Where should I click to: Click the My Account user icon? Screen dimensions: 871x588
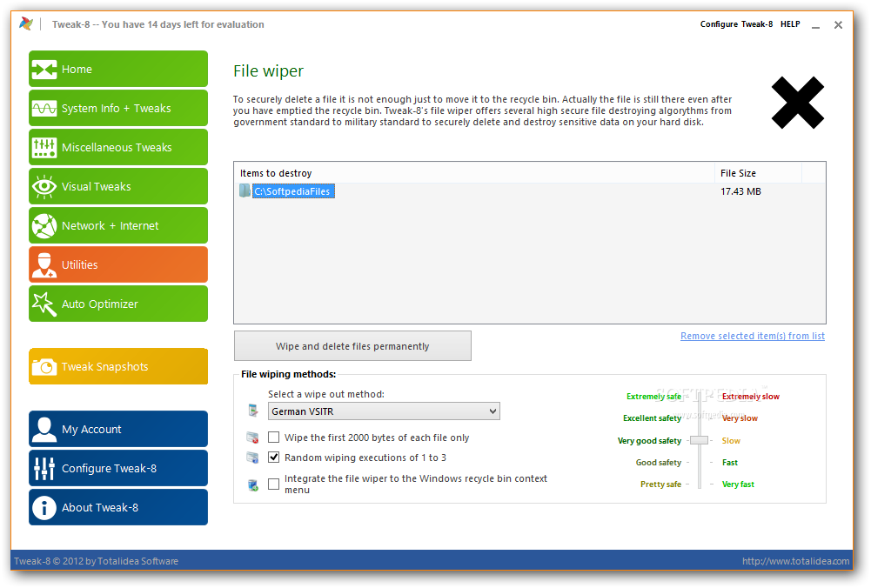click(44, 429)
